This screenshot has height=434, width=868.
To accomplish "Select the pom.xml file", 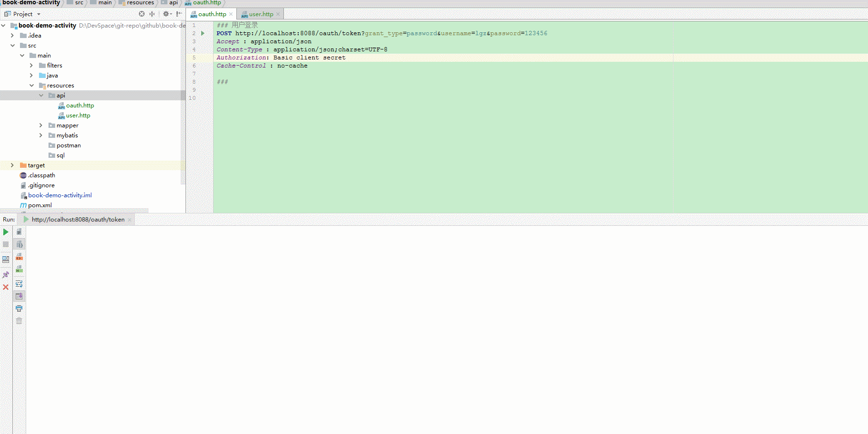I will [36, 205].
